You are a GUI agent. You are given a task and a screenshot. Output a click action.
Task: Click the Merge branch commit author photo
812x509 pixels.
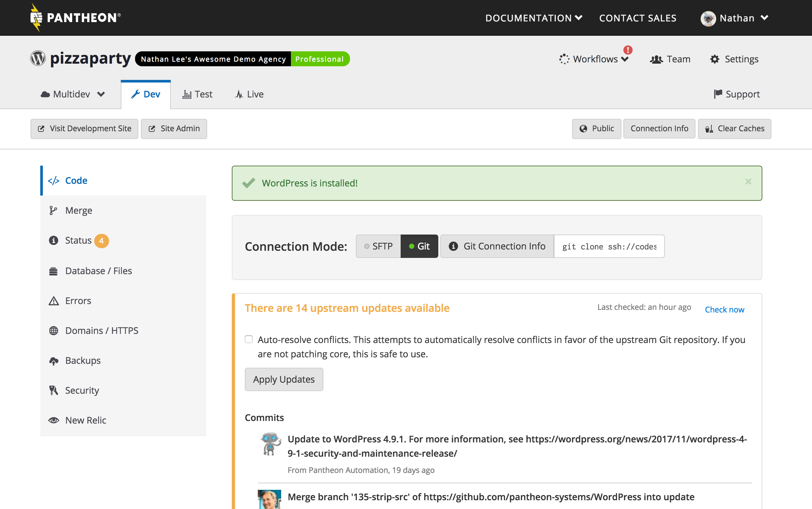pyautogui.click(x=269, y=499)
